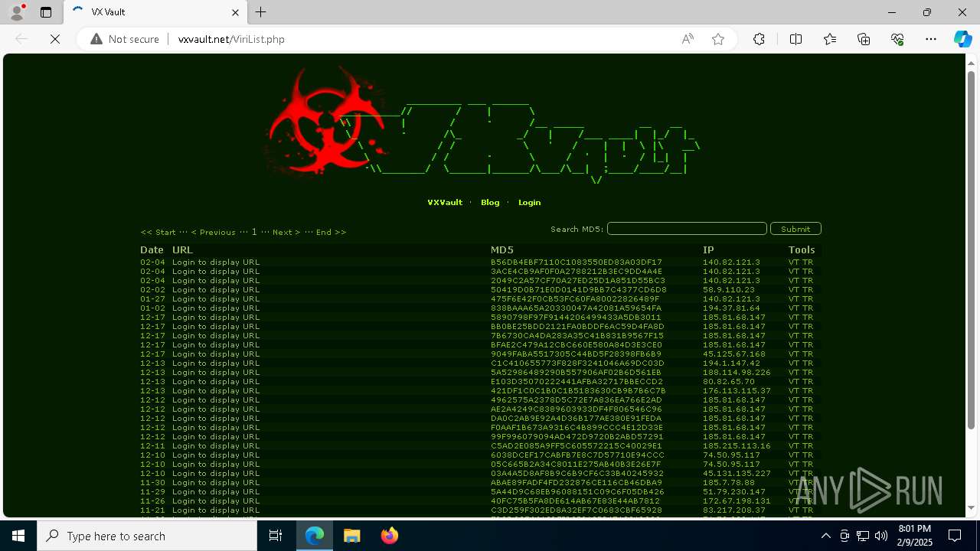Viewport: 980px width, 551px height.
Task: Click the Date column header
Action: tap(152, 250)
